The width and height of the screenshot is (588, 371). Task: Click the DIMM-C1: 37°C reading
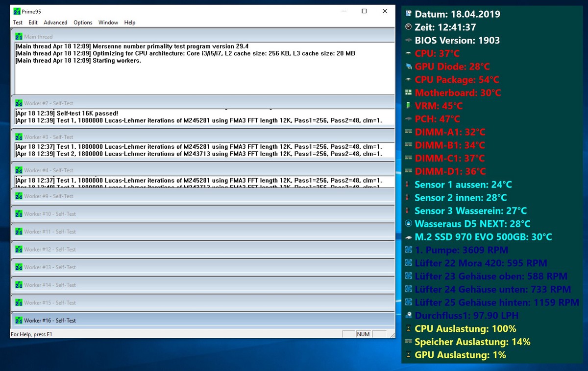tap(450, 158)
